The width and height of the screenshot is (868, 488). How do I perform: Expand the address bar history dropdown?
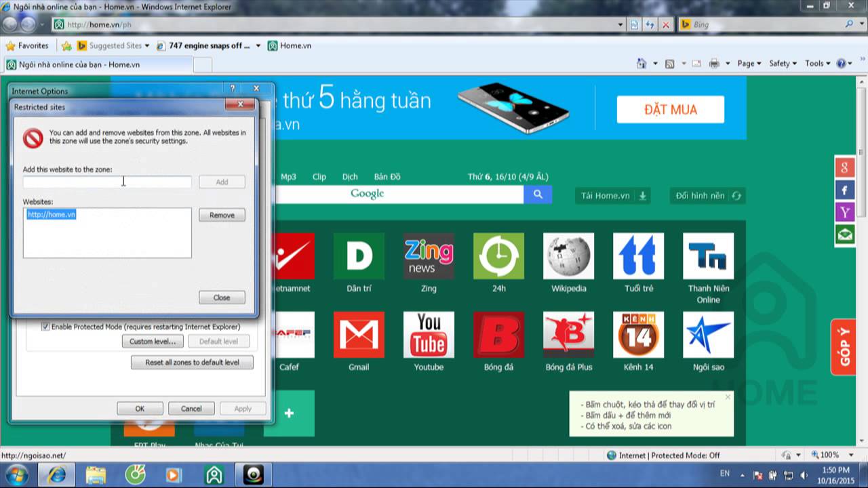[x=620, y=24]
